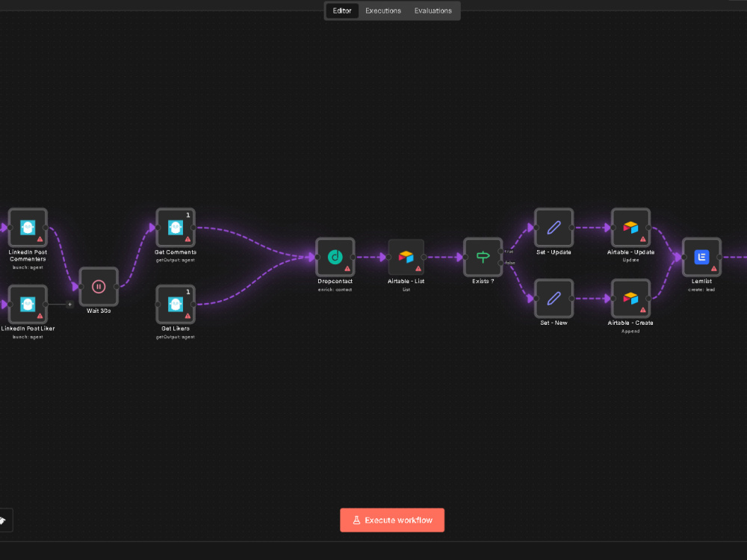This screenshot has width=747, height=560.
Task: Click the 'Set - New' label
Action: tap(554, 323)
